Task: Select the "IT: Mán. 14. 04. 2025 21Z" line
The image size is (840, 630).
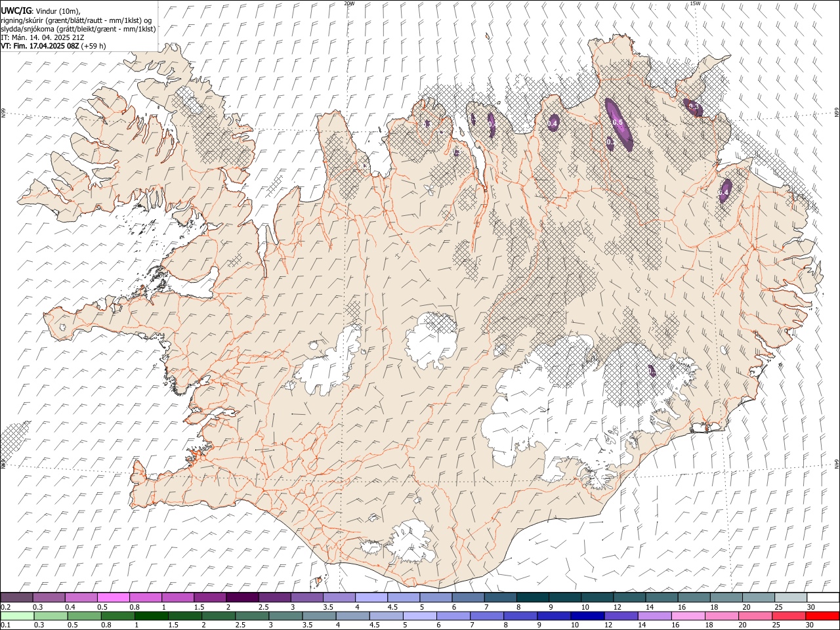Action: click(42, 37)
